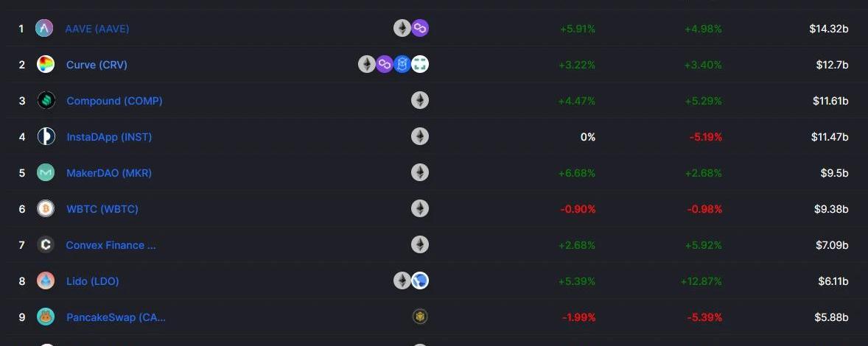
Task: Click the Binance chain icon for PancakeSwap
Action: click(x=420, y=317)
